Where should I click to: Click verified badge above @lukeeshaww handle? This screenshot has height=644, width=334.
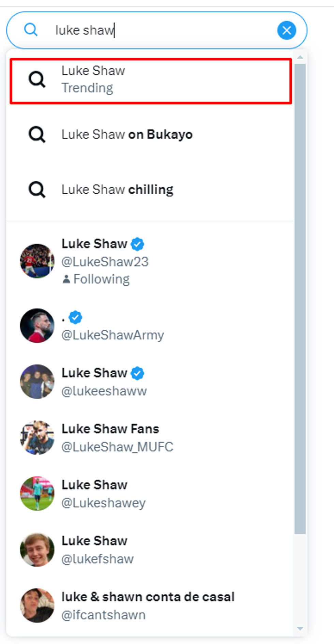coord(137,373)
